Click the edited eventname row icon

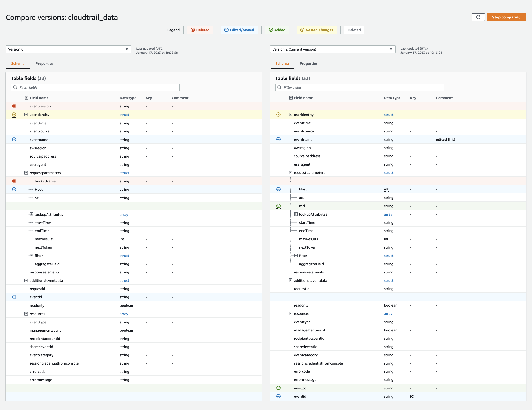[x=279, y=139]
